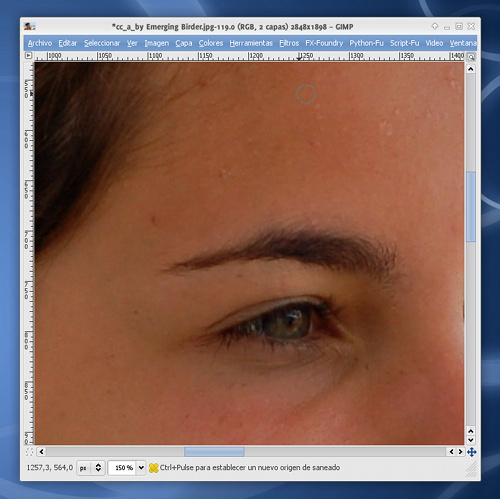The width and height of the screenshot is (500, 499).
Task: Open the Script-Fu menu
Action: coord(404,43)
